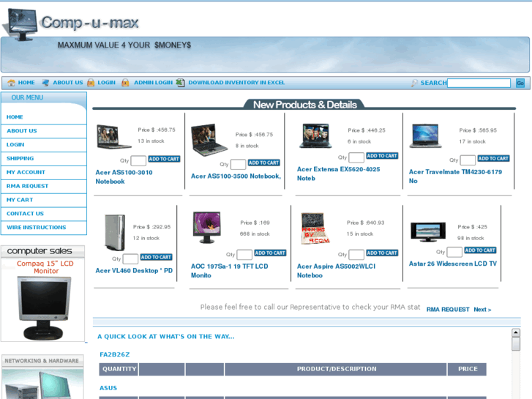Open RMA REQUEST in the sidebar menu

click(x=28, y=186)
